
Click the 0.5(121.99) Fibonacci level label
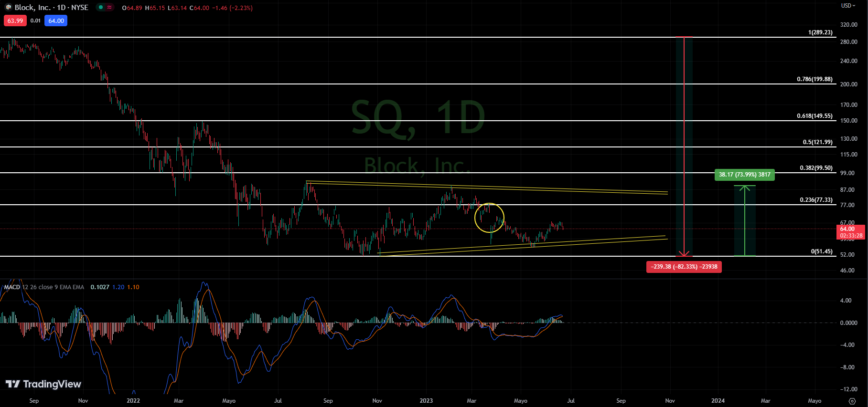click(x=817, y=142)
